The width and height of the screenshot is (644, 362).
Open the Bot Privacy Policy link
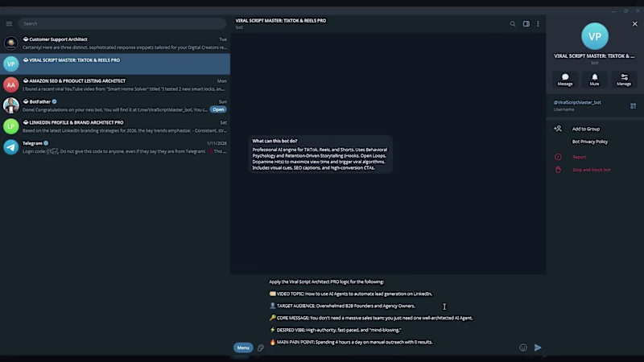click(x=589, y=142)
